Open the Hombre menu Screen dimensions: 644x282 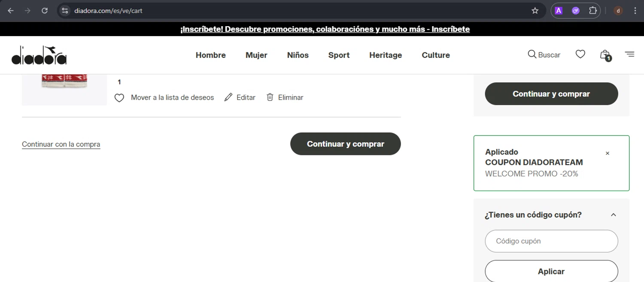click(211, 55)
